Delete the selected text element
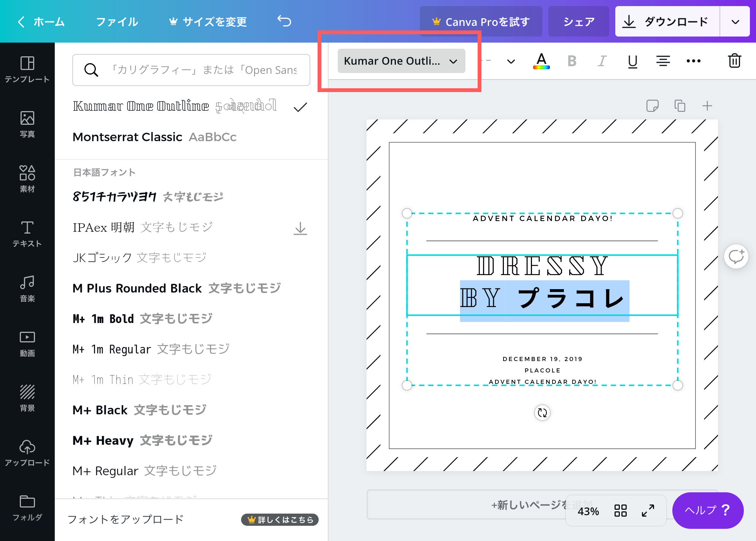The image size is (756, 541). [x=735, y=60]
